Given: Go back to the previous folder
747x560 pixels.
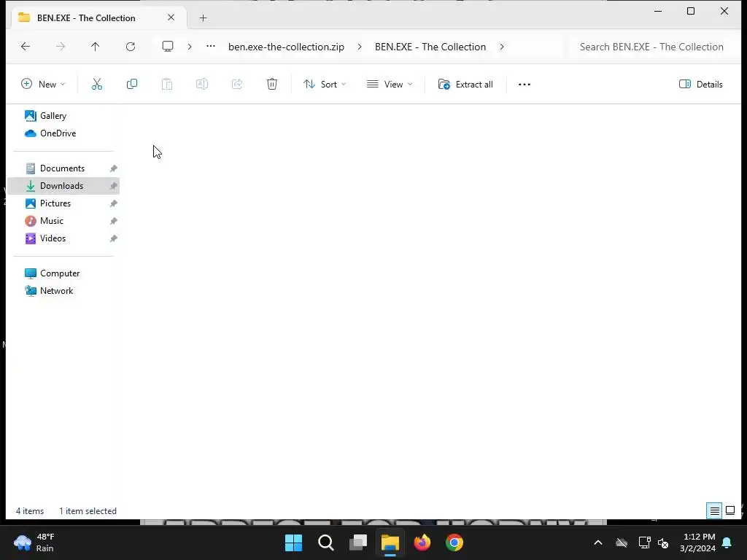Looking at the screenshot, I should [26, 46].
